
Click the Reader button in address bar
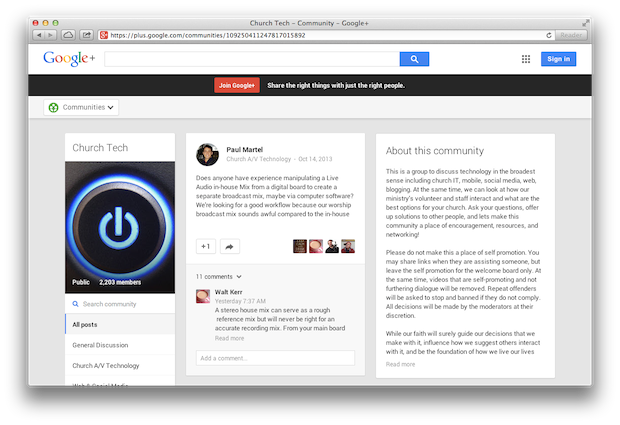tap(571, 35)
